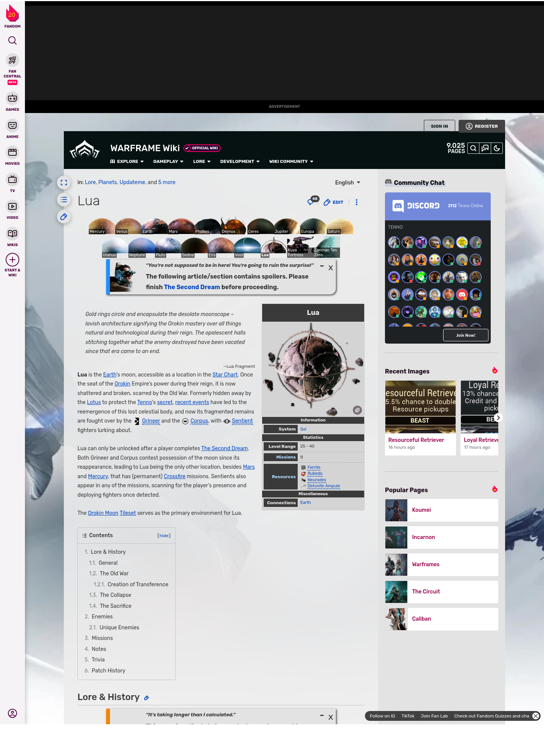
Task: Dismiss the bottom Fandom social bar
Action: (535, 716)
